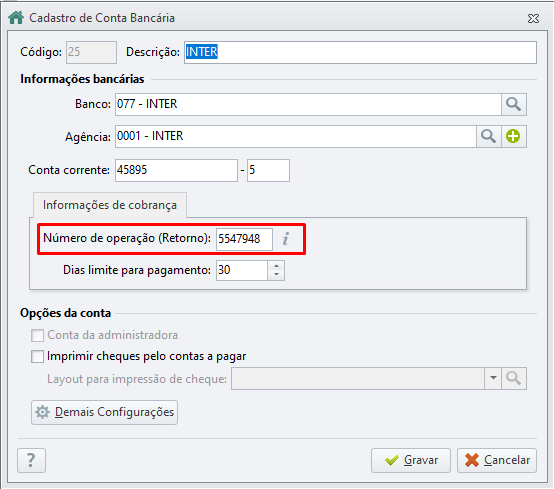Click the Agência search magnifier icon
This screenshot has height=489, width=554.
488,136
